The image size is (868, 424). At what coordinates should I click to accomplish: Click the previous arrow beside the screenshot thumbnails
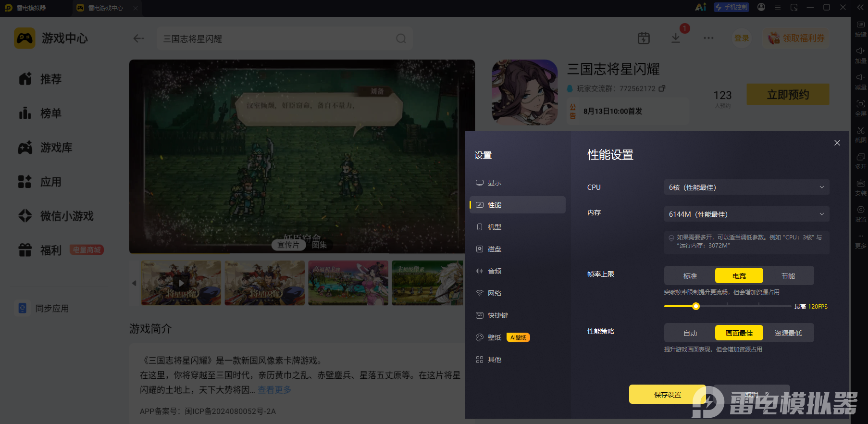(134, 283)
